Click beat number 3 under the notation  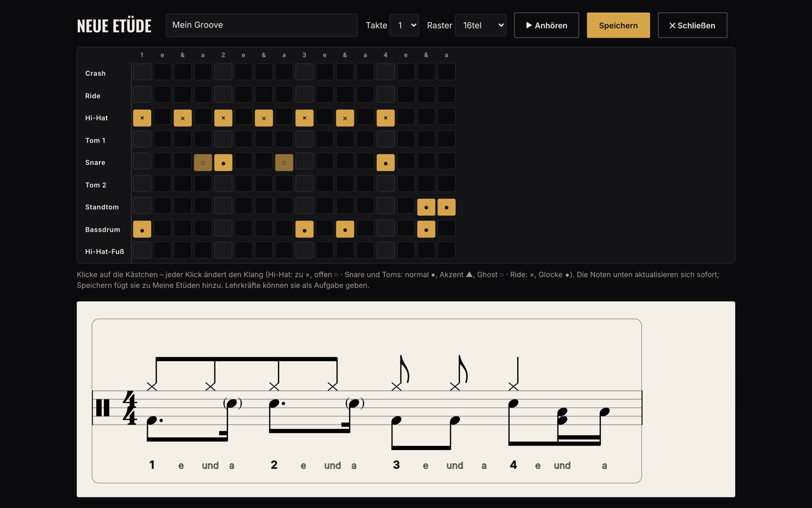396,465
